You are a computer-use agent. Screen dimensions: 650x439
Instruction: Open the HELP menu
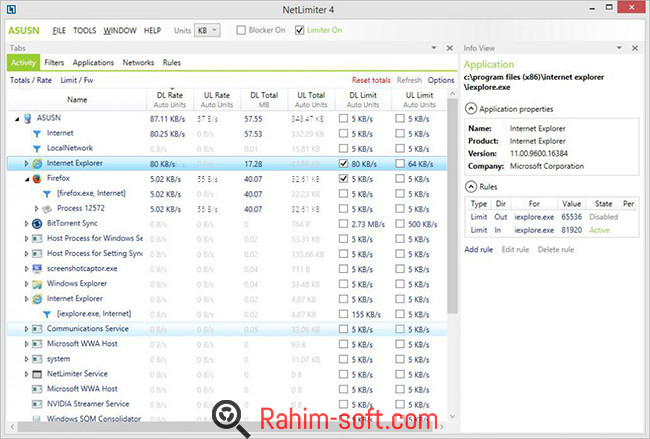152,31
